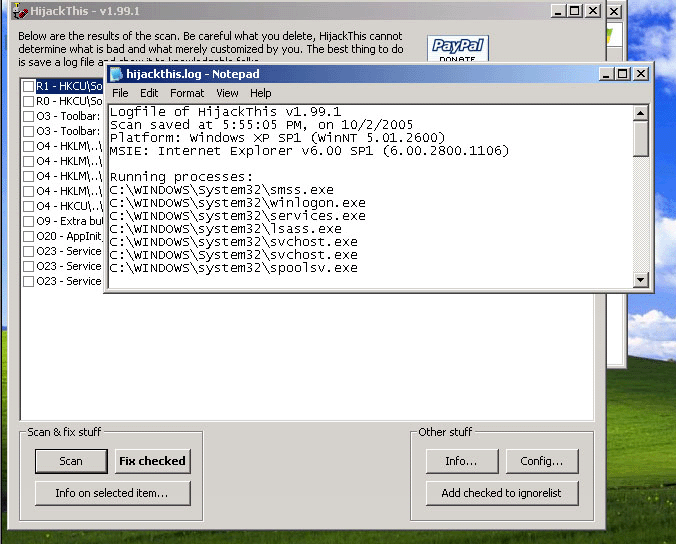Click Add checked to ignorelist button
Screen dimensions: 676x544
[502, 493]
